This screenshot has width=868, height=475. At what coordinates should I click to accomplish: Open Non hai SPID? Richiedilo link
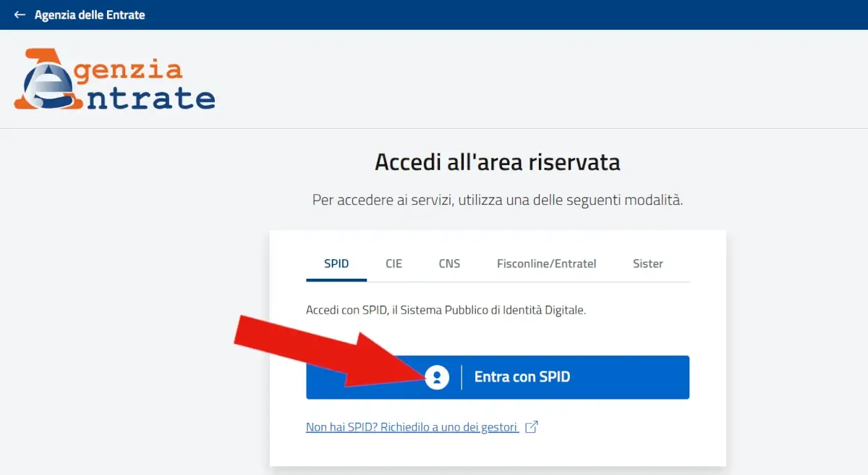click(x=412, y=427)
